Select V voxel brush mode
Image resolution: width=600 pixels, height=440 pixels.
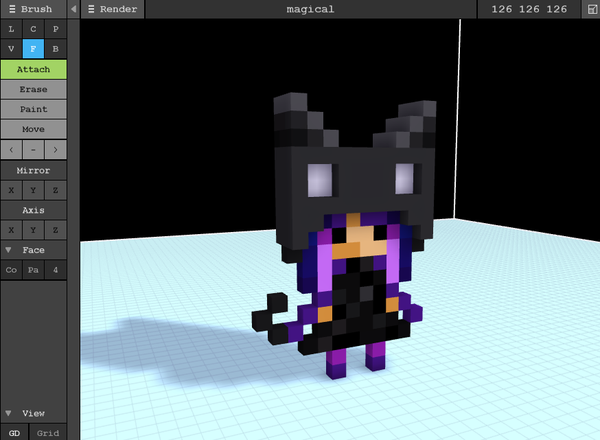point(11,49)
